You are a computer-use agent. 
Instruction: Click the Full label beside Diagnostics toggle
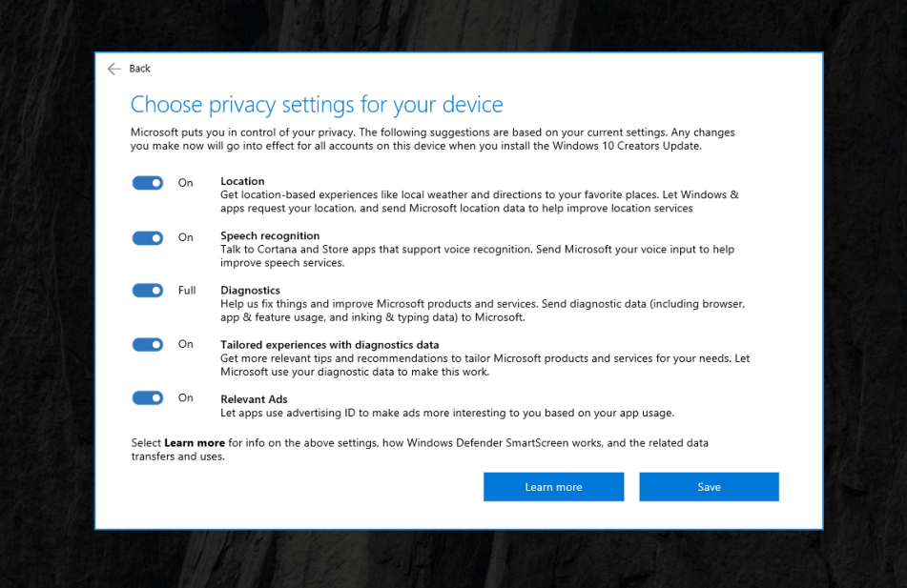pos(187,291)
